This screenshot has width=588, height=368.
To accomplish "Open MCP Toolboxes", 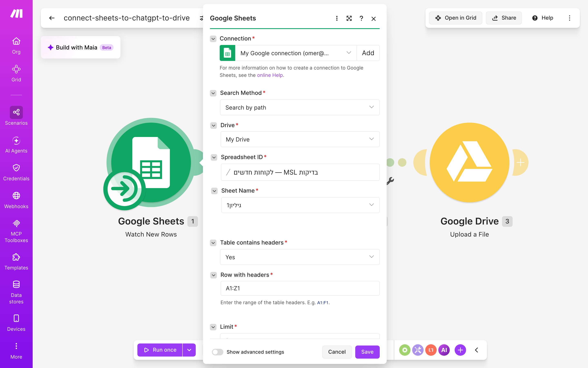I will pos(16,231).
